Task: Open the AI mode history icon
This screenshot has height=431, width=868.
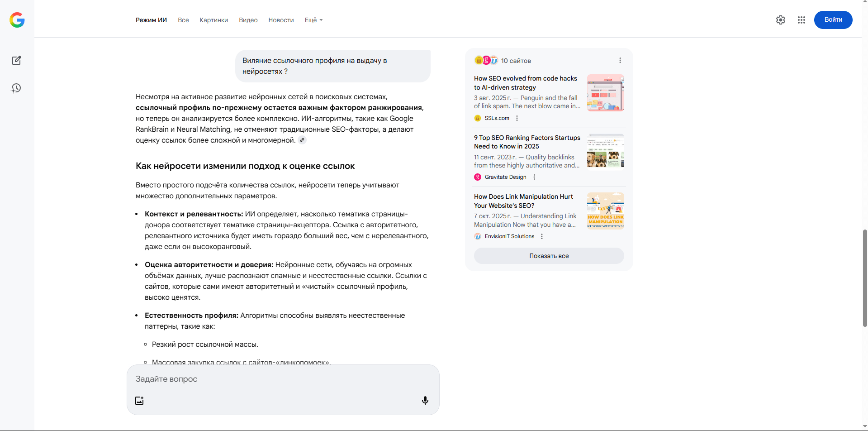Action: click(x=17, y=88)
